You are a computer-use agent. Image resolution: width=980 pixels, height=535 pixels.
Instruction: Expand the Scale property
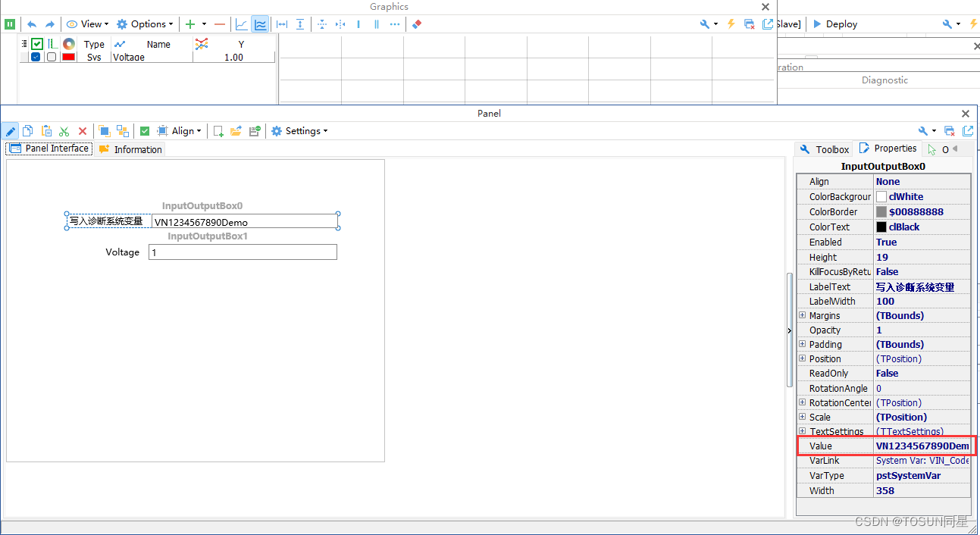[x=802, y=417]
